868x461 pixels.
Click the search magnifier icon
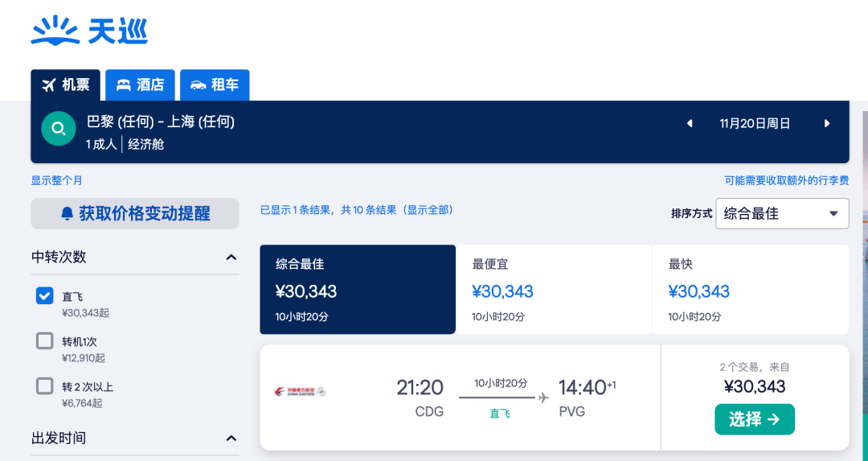click(x=58, y=129)
